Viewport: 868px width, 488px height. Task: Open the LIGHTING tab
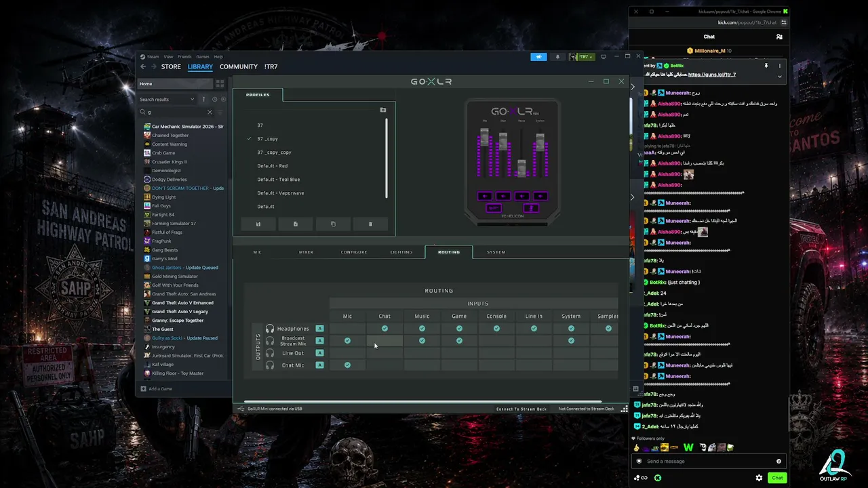(401, 252)
